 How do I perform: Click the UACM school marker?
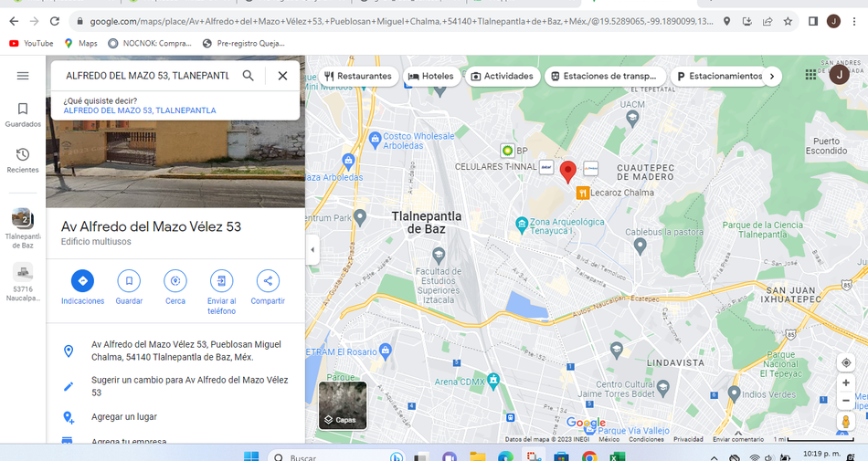point(632,117)
